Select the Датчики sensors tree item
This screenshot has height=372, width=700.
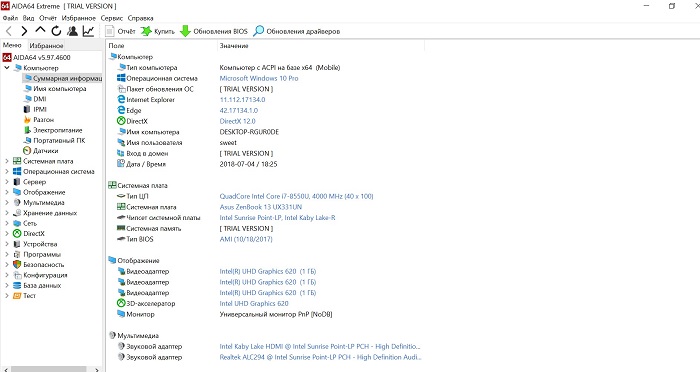pyautogui.click(x=41, y=151)
